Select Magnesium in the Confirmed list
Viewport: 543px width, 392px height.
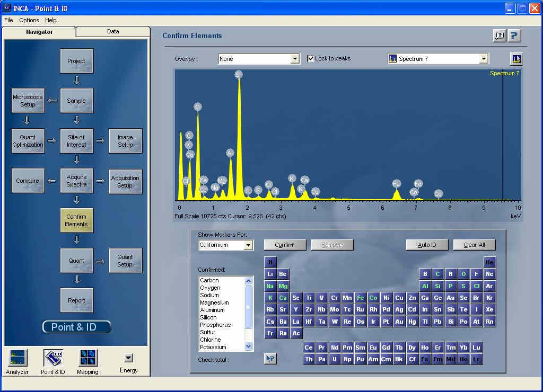point(214,302)
